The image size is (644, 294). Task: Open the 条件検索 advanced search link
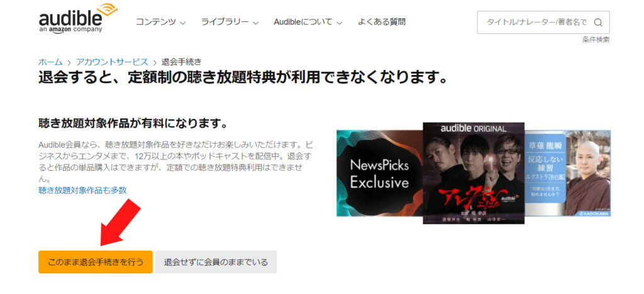click(x=596, y=40)
